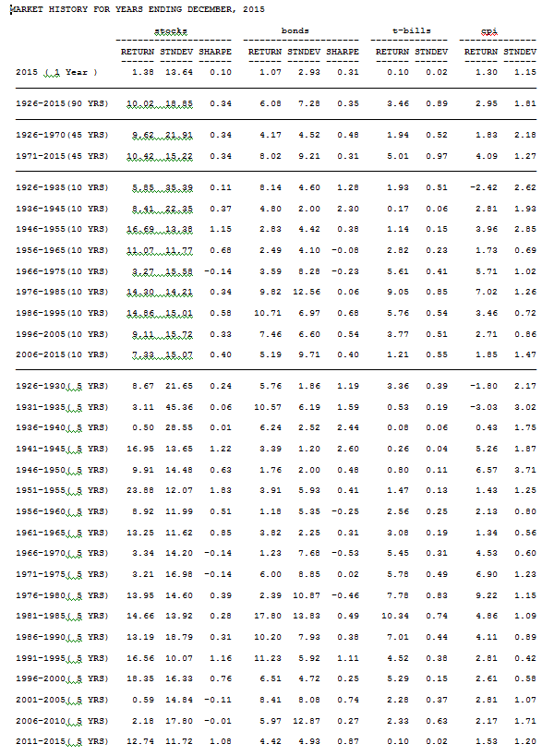Click the bonds return 10.71 for 1986-1995
542x756 pixels.
click(268, 313)
